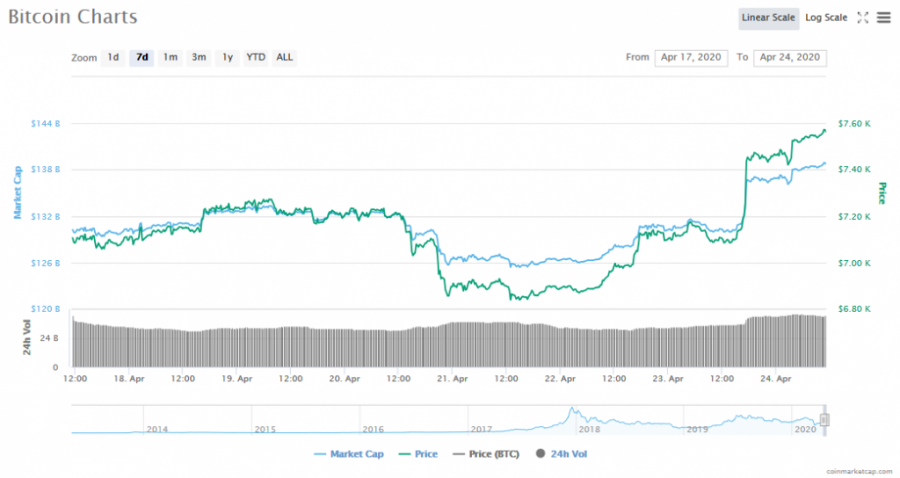Click the $7.60 K price axis label
900x478 pixels.
[x=854, y=123]
